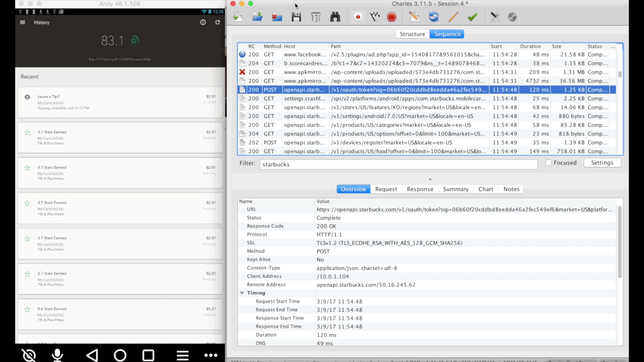Click the crossed-out rotate icon in Andy's bottom bar
The width and height of the screenshot is (644, 362).
pyautogui.click(x=29, y=355)
